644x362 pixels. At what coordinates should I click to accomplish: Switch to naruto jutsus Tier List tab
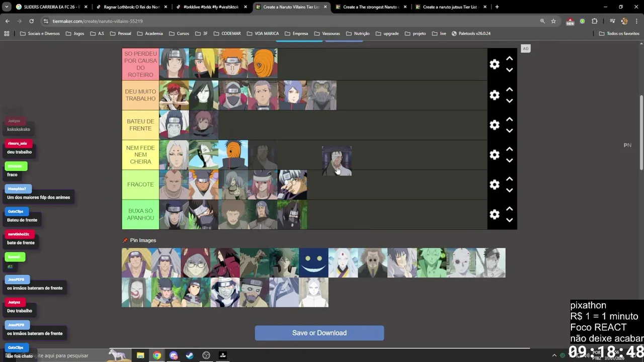point(451,7)
